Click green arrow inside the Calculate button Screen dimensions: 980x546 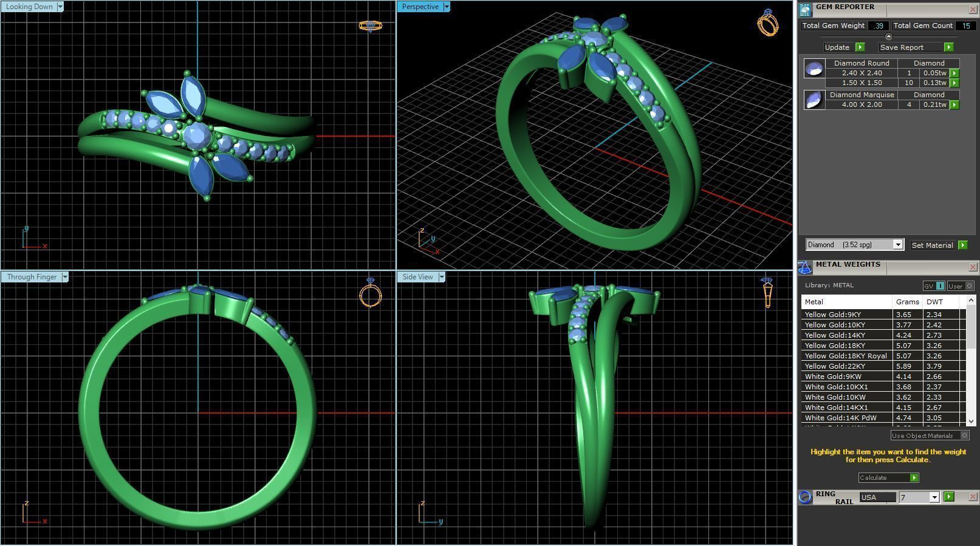[914, 478]
